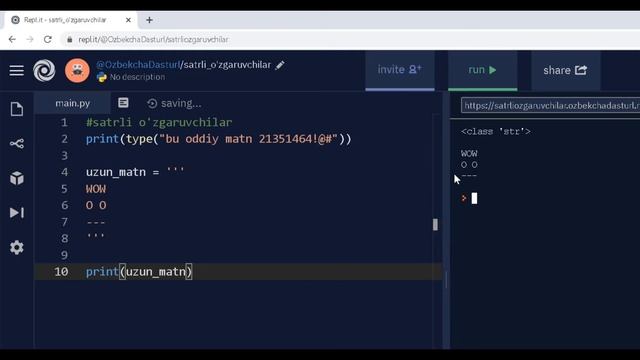Open the Settings gear in the sidebar
Screen dimensions: 640x360
[17, 247]
